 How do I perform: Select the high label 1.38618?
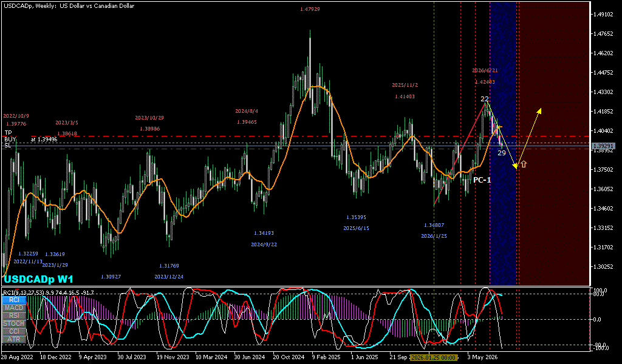pyautogui.click(x=67, y=133)
